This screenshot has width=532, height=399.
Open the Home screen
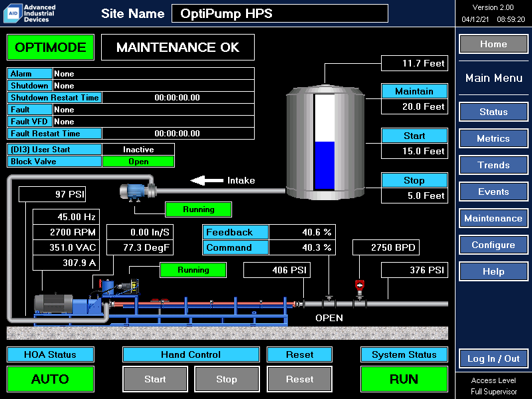[493, 44]
